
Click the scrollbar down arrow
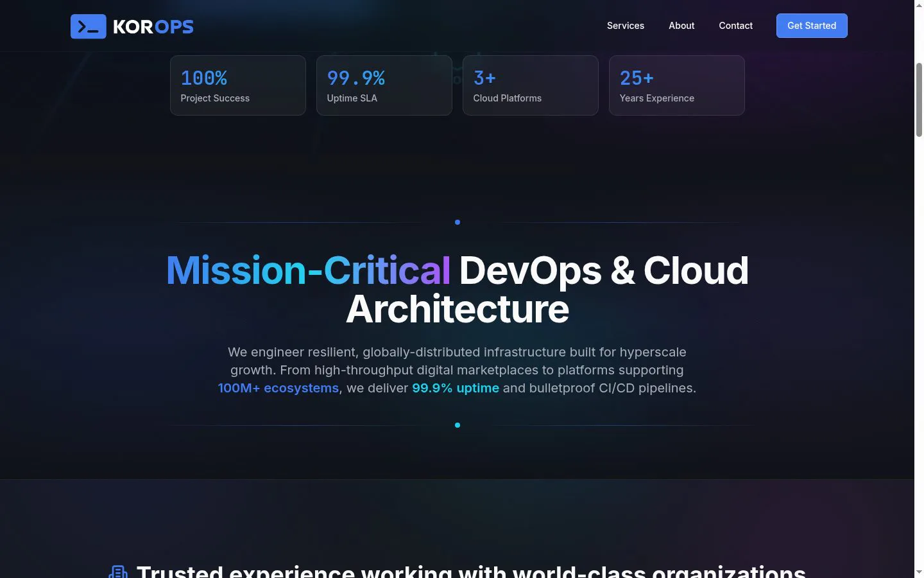click(x=919, y=572)
